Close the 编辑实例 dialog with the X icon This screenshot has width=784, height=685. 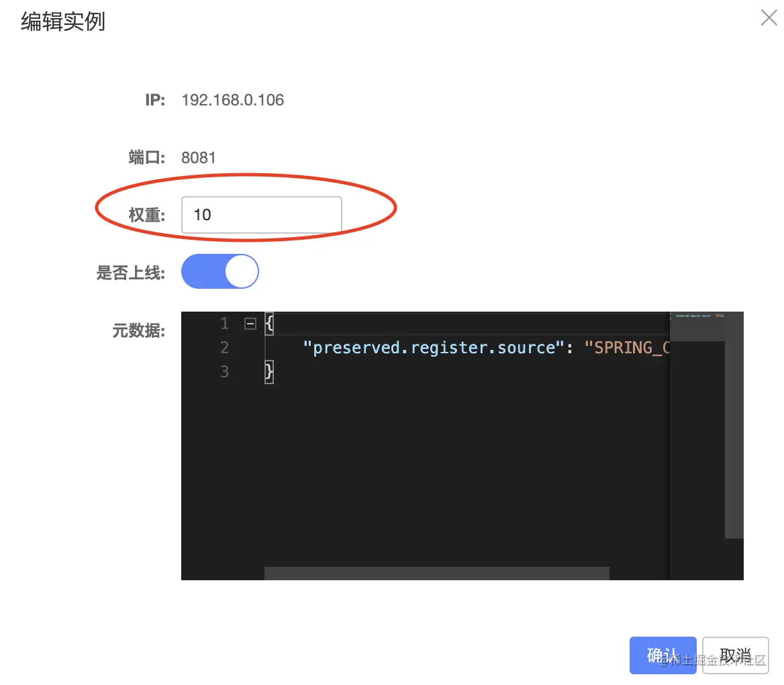(x=769, y=17)
